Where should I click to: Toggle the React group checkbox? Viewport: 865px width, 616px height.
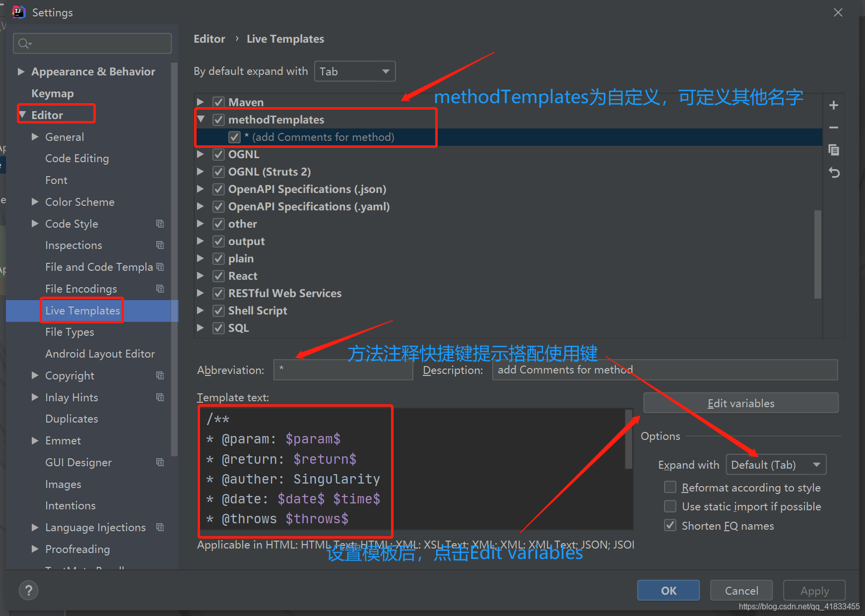(x=218, y=276)
